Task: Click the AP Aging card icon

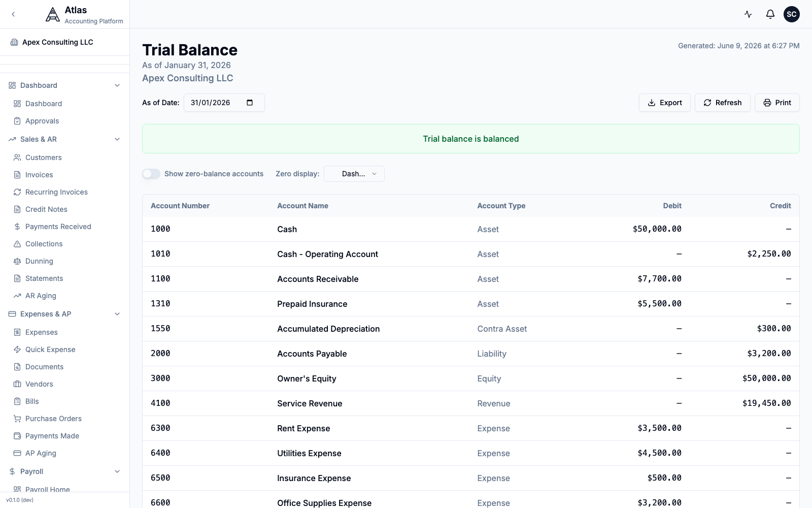Action: click(x=17, y=453)
